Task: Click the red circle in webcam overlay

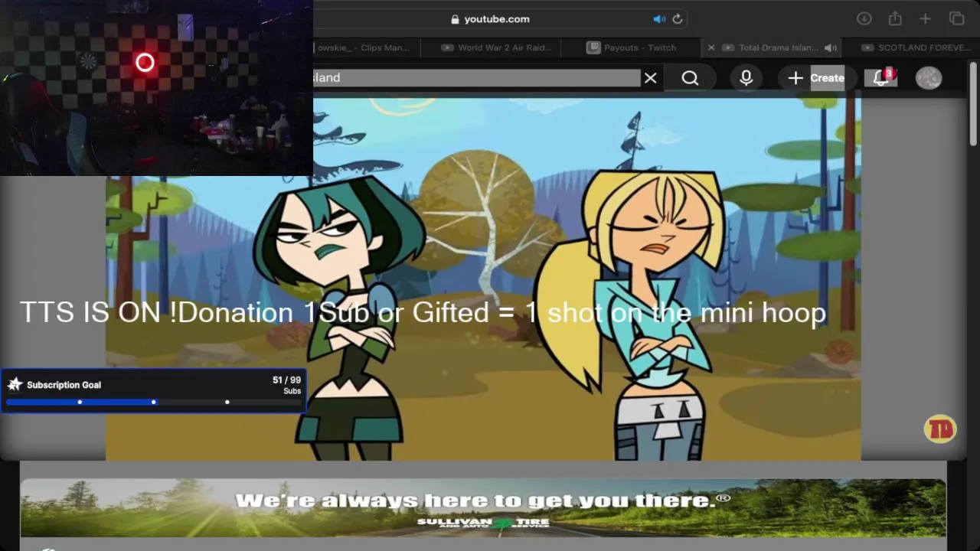Action: pyautogui.click(x=145, y=63)
